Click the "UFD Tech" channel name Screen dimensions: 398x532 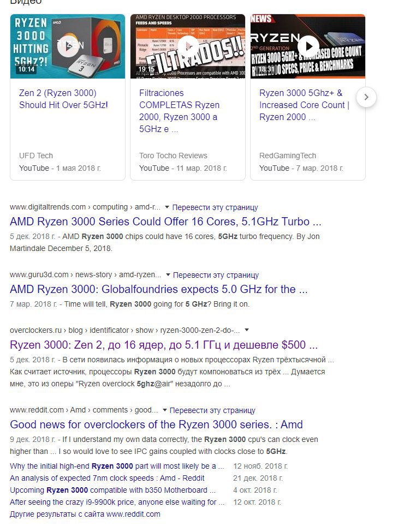tap(36, 156)
